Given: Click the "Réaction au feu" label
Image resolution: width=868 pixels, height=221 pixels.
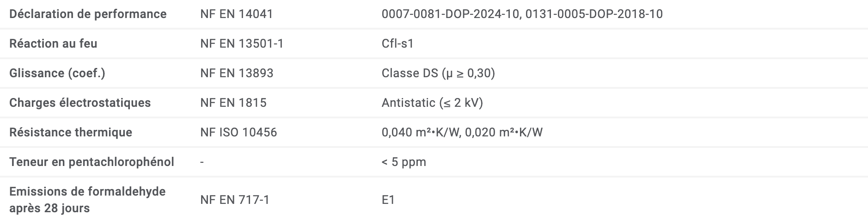Looking at the screenshot, I should [x=53, y=43].
